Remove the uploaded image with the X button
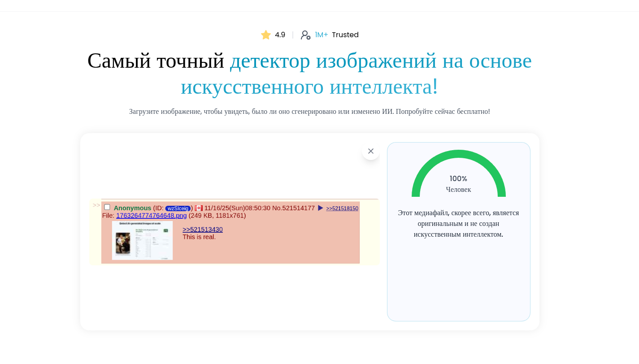Image resolution: width=639 pixels, height=364 pixels. pyautogui.click(x=371, y=151)
